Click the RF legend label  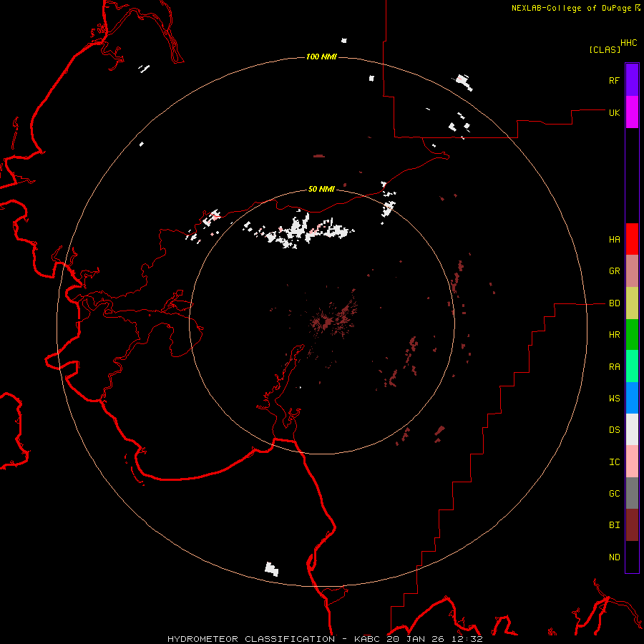[614, 80]
